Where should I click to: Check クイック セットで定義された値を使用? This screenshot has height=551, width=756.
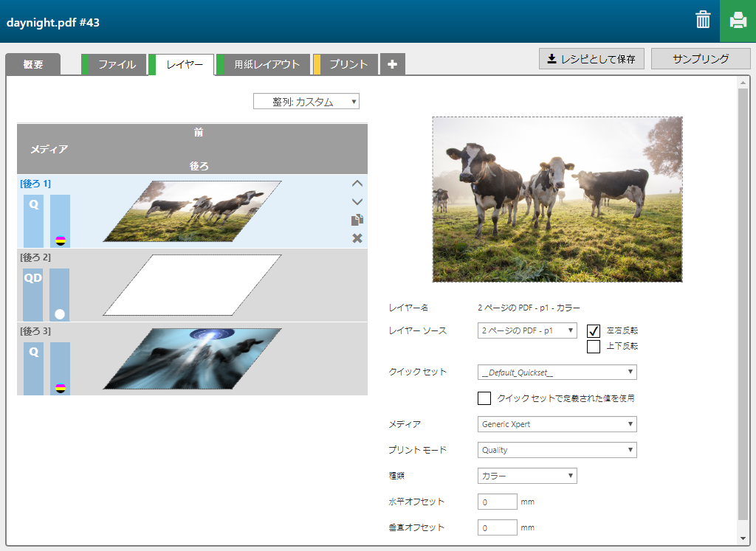(484, 398)
